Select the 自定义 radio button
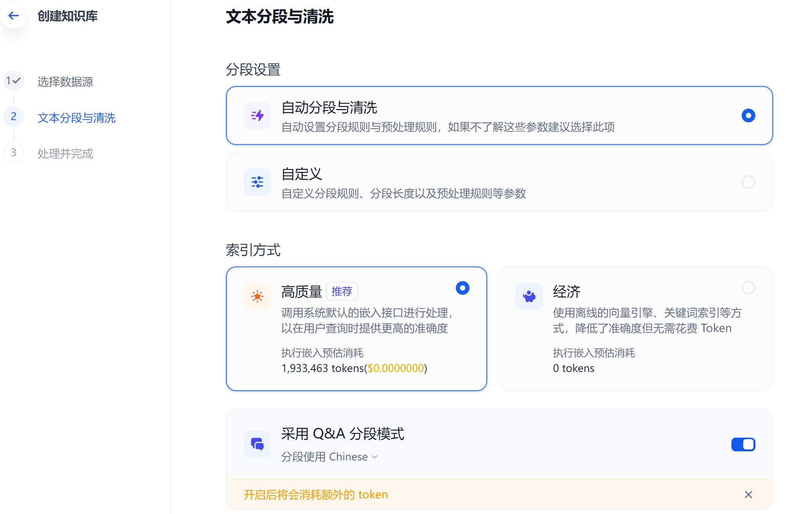The width and height of the screenshot is (812, 514). point(748,182)
